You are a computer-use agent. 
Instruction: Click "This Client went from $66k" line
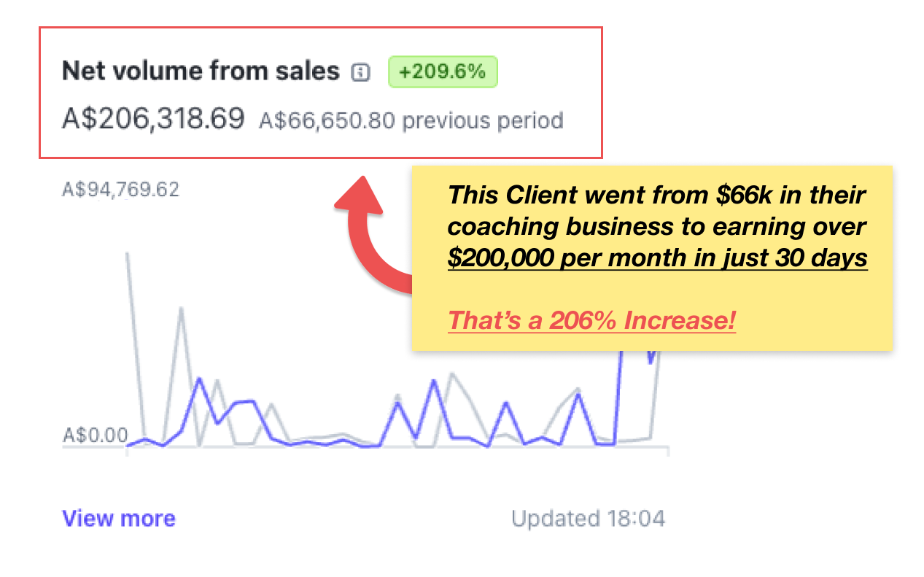[x=656, y=195]
